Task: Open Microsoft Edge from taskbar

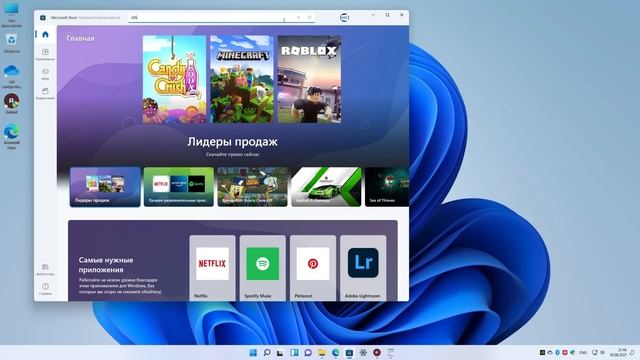Action: [336, 352]
